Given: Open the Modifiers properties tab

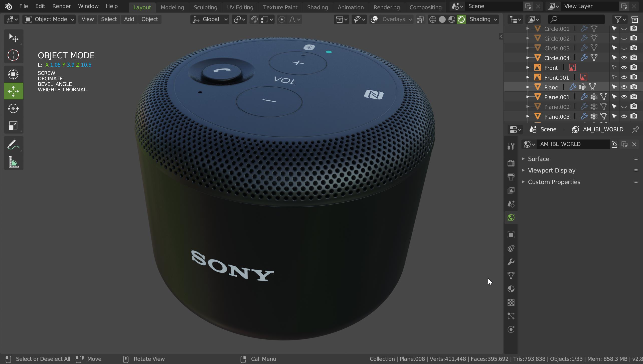Looking at the screenshot, I should point(511,262).
